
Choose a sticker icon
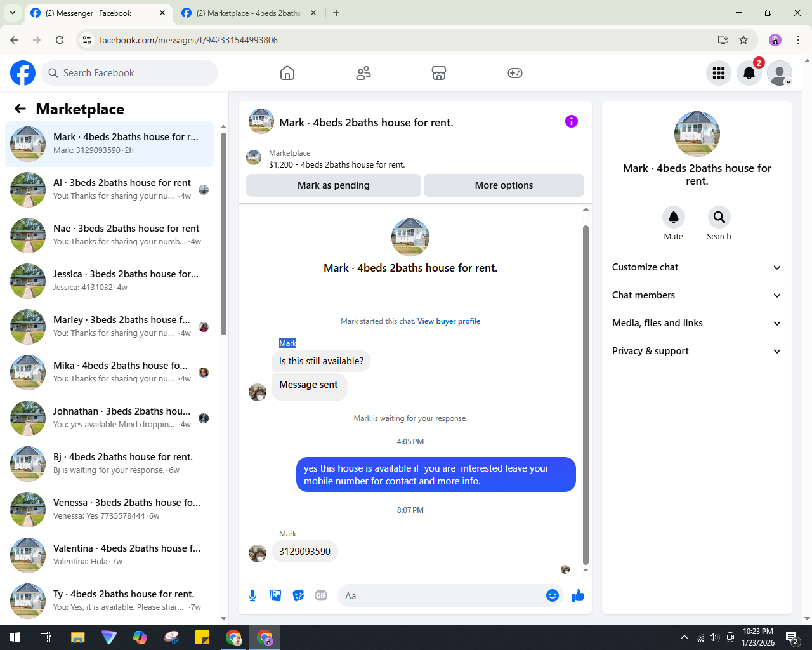click(x=298, y=595)
